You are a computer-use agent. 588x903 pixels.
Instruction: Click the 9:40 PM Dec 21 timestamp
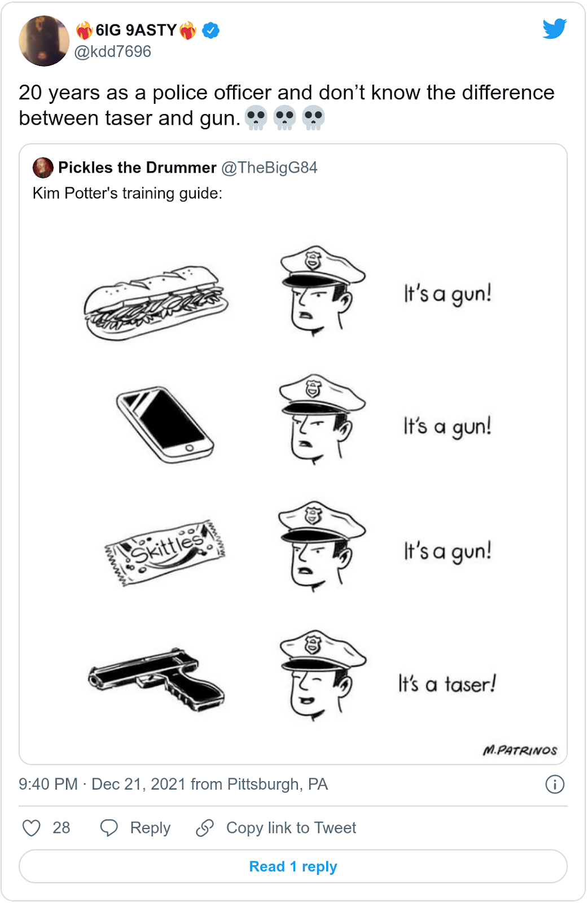click(173, 784)
